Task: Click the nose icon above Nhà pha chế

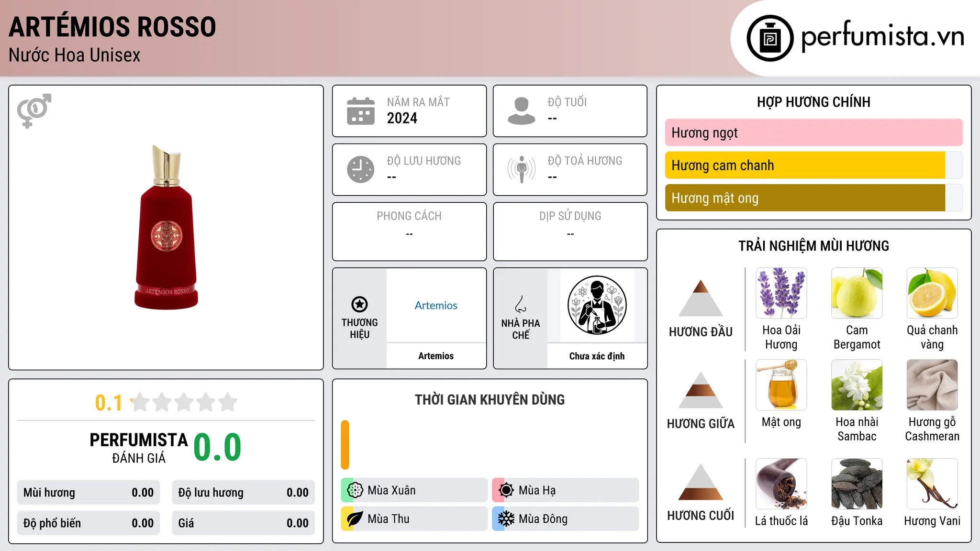Action: pyautogui.click(x=521, y=304)
